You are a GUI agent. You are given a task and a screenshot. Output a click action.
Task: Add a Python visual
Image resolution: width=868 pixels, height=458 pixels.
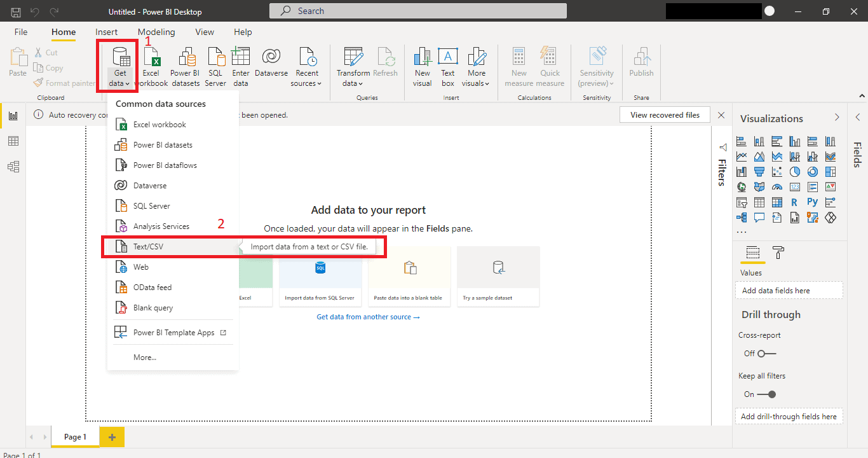point(813,202)
